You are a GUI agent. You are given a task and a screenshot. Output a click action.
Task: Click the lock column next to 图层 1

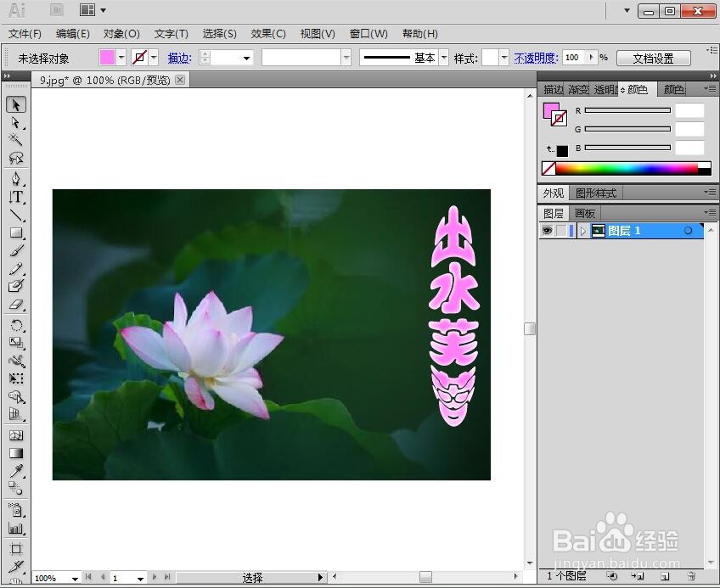coord(561,231)
